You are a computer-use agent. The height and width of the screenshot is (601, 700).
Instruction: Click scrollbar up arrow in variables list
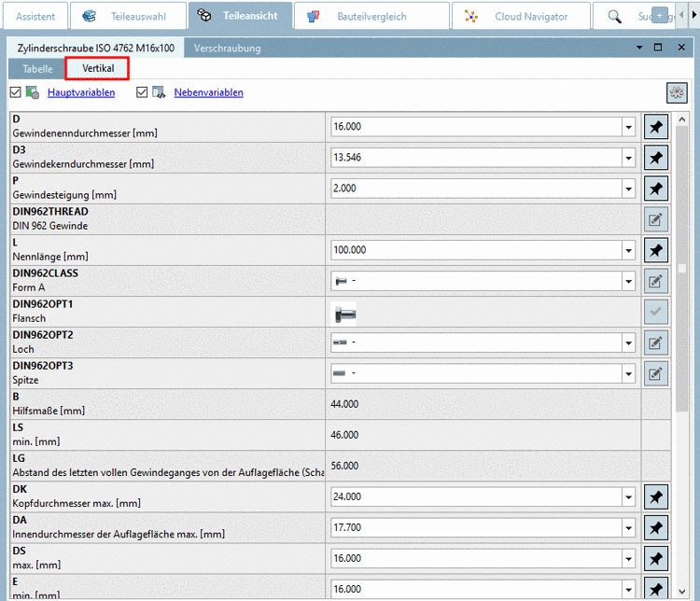coord(681,119)
